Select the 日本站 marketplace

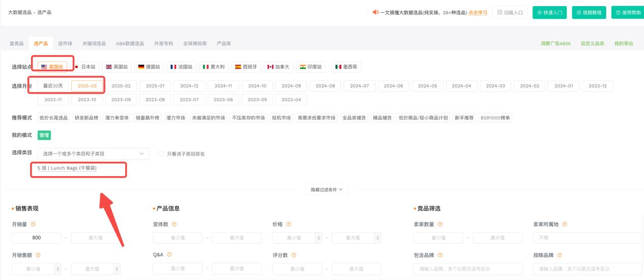[85, 67]
